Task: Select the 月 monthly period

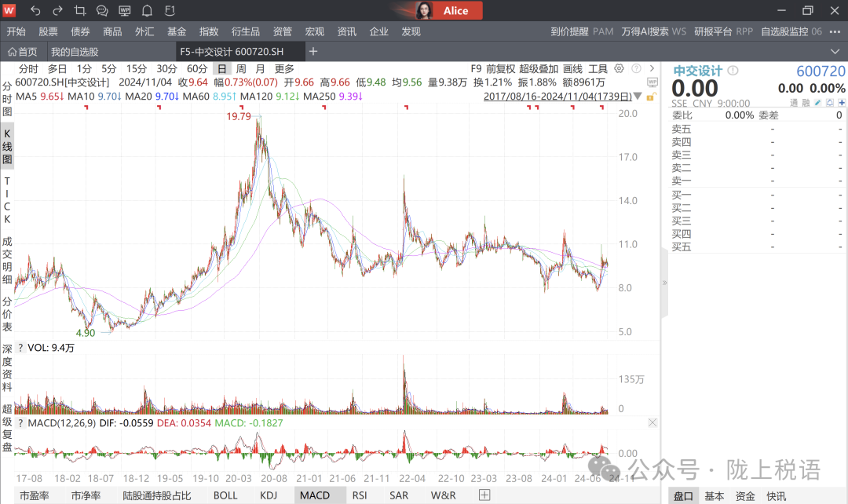Action: point(260,68)
